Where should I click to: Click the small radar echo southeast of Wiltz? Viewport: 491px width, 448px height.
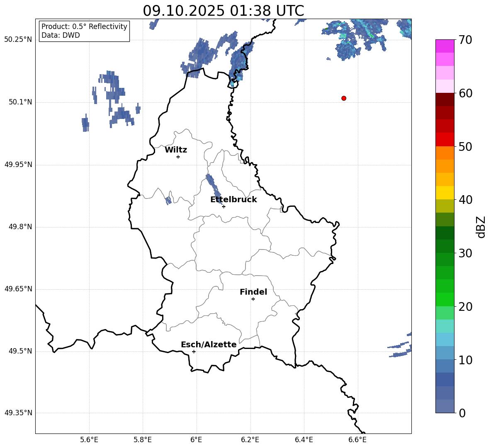point(168,200)
